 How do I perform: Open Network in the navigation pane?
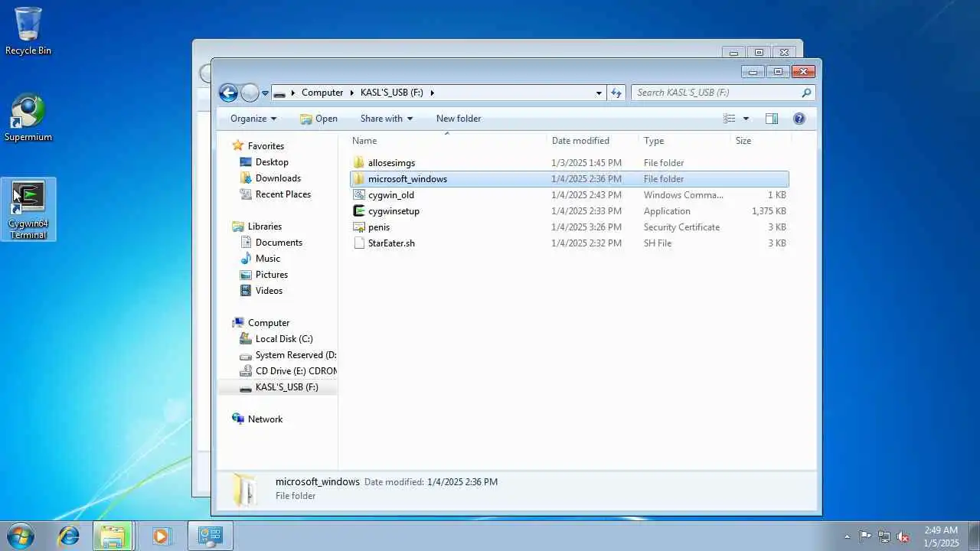(265, 419)
